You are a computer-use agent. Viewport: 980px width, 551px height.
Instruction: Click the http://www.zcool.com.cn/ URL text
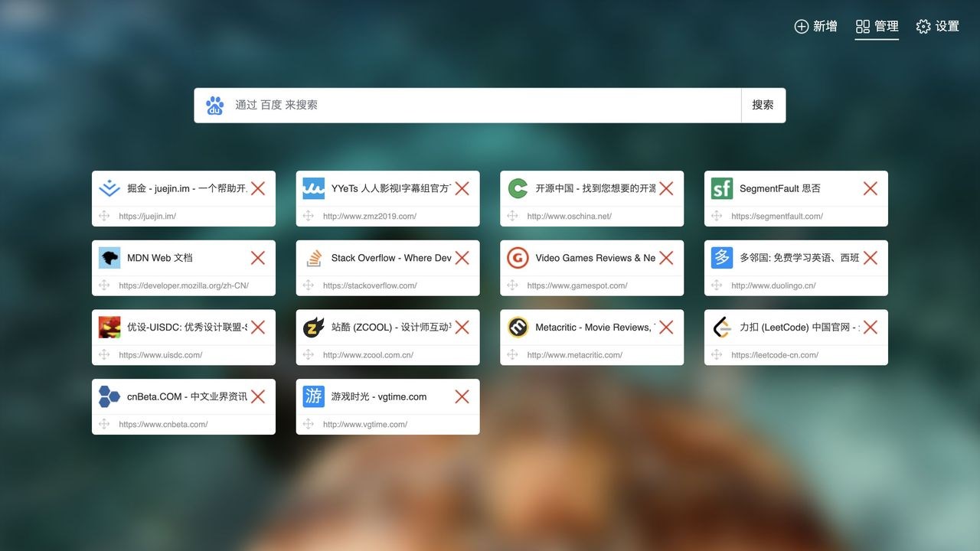(x=368, y=355)
